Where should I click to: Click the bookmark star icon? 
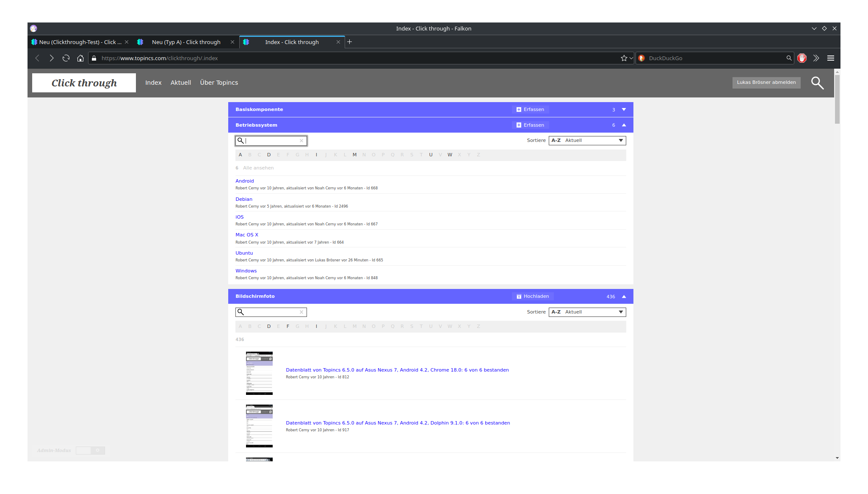[x=624, y=58]
